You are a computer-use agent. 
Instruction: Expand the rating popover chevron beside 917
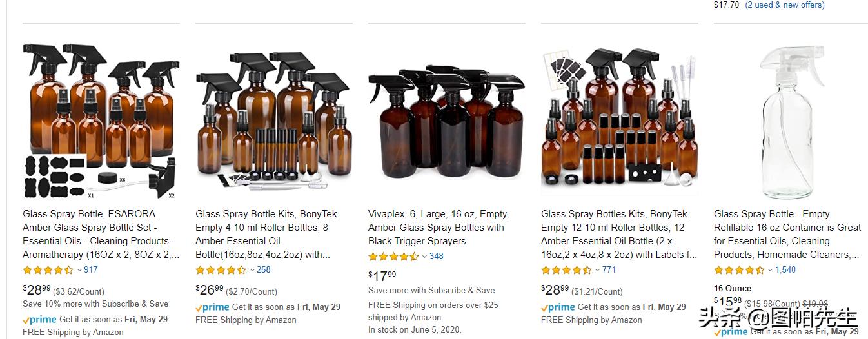click(79, 270)
